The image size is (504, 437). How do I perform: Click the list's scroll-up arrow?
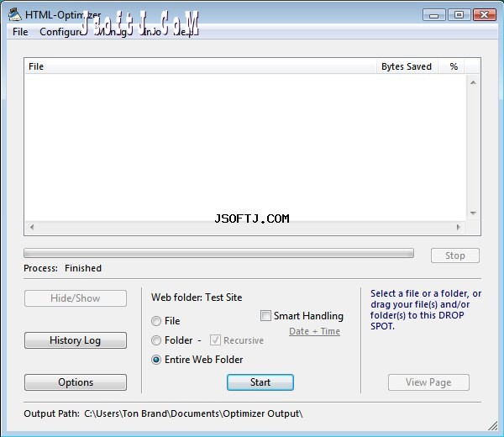(473, 82)
